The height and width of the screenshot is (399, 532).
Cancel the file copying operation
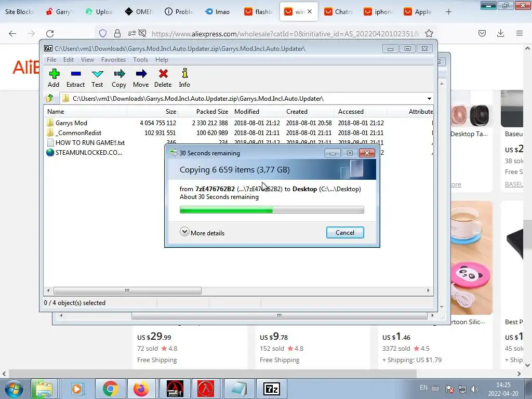[x=345, y=232]
